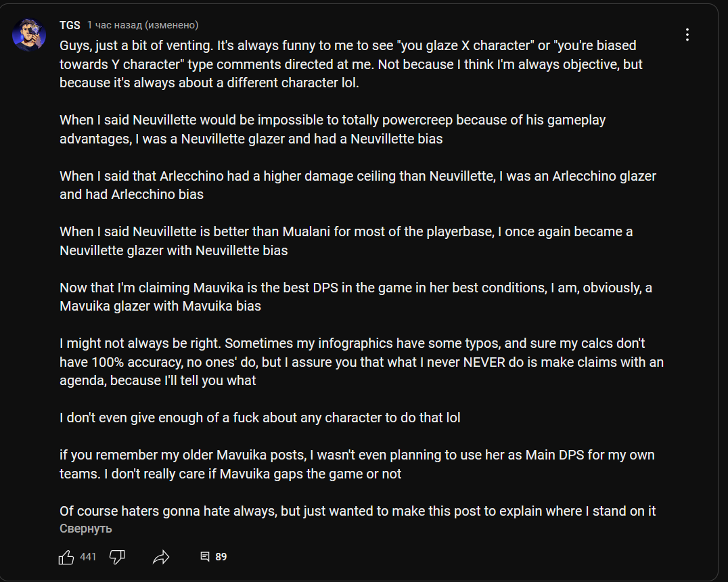Click the final line "Of course haters gonna hate"

point(357,511)
